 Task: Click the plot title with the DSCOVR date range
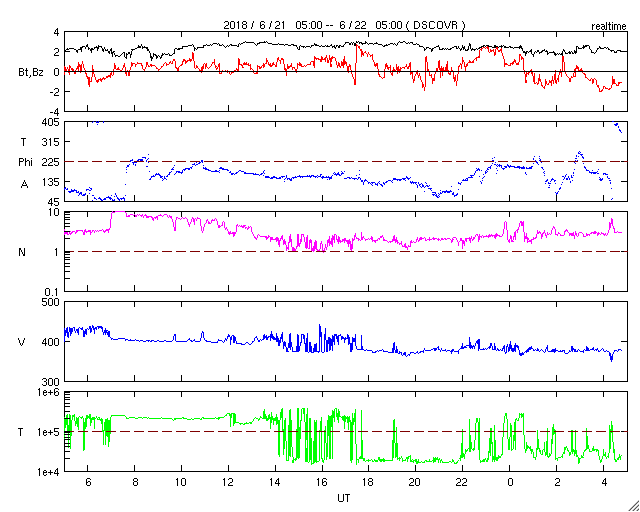344,25
